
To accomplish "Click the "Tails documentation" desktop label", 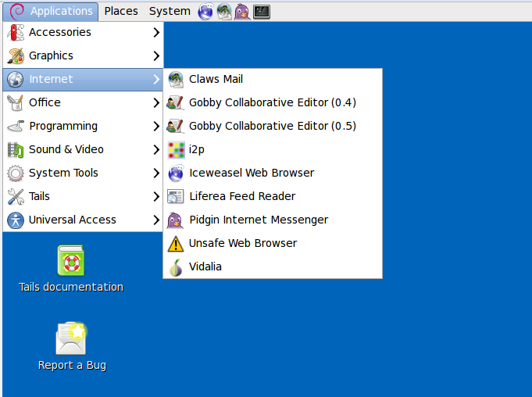I will point(71,287).
